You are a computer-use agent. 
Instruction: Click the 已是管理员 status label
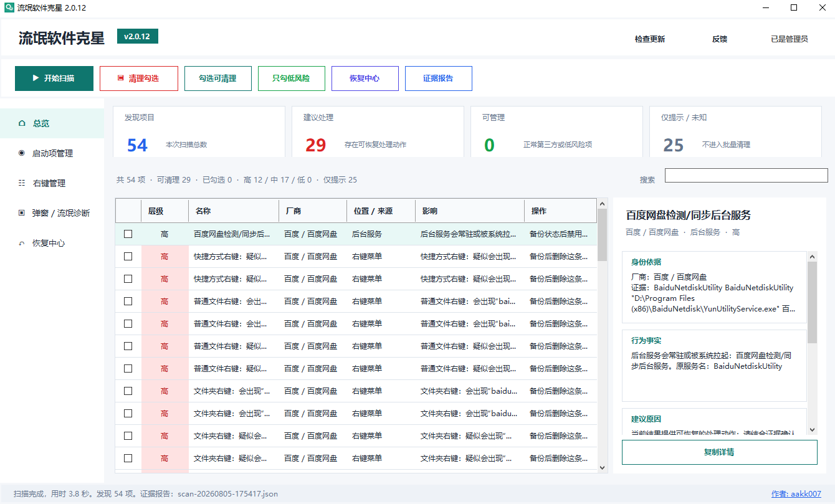point(790,39)
